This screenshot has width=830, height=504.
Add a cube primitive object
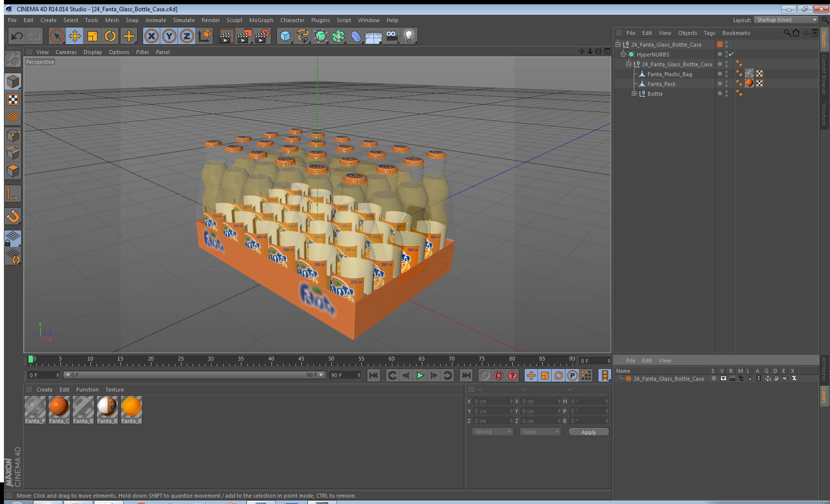285,36
